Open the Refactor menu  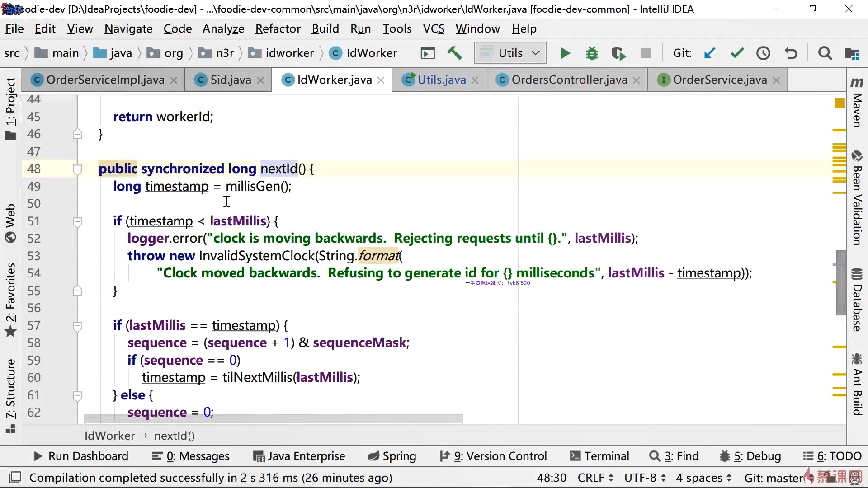point(278,29)
